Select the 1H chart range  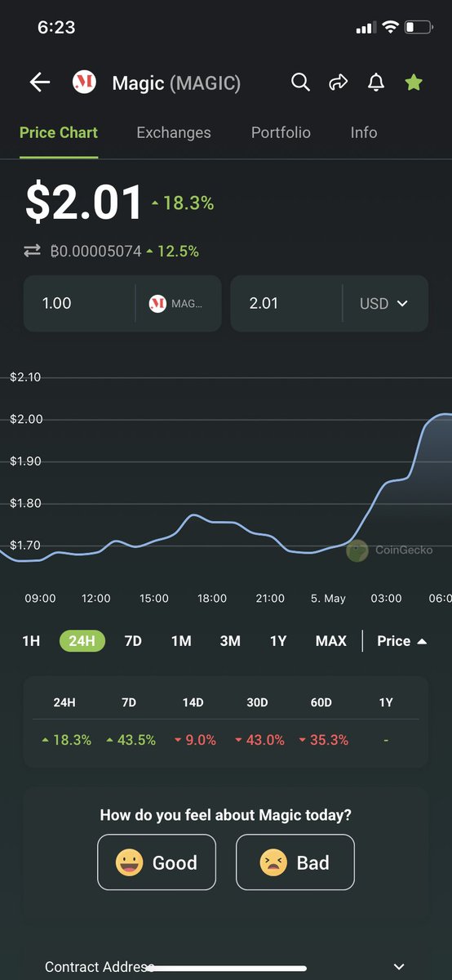pyautogui.click(x=31, y=641)
